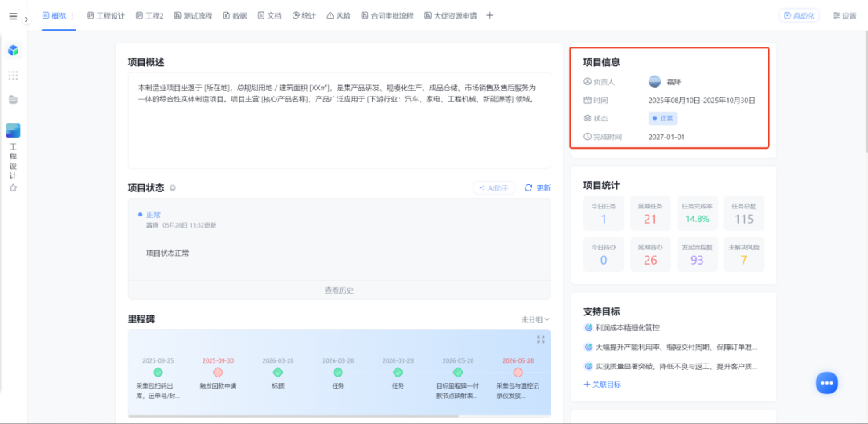Open the folder icon in sidebar
The image size is (868, 424).
(14, 100)
